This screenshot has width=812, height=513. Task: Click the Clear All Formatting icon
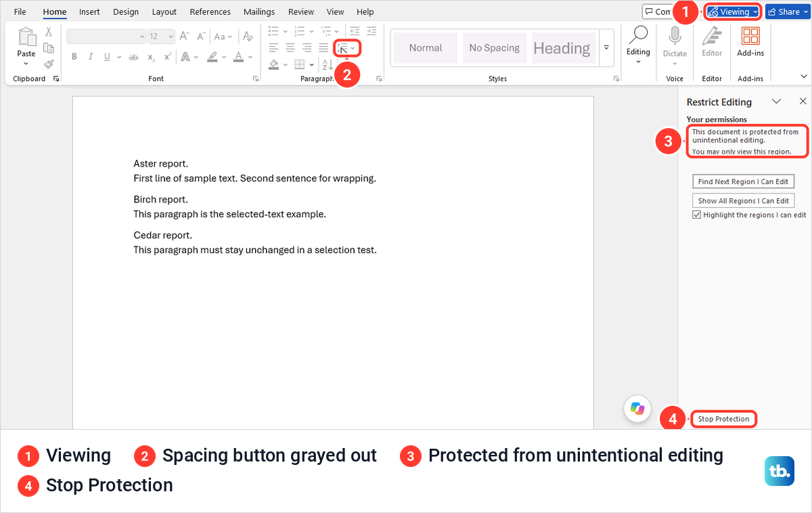point(248,37)
